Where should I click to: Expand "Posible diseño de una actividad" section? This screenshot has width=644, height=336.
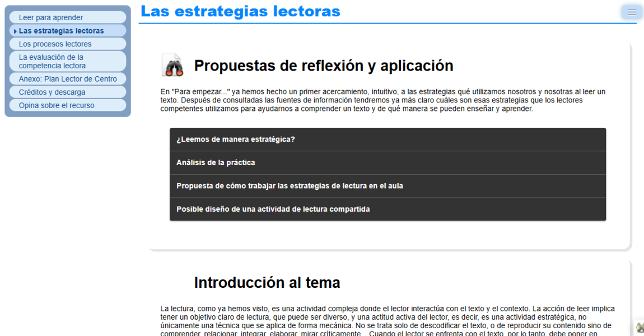tap(388, 209)
